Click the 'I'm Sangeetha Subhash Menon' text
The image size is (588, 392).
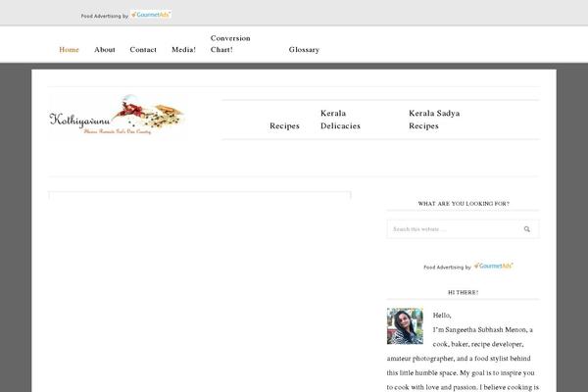coord(479,329)
